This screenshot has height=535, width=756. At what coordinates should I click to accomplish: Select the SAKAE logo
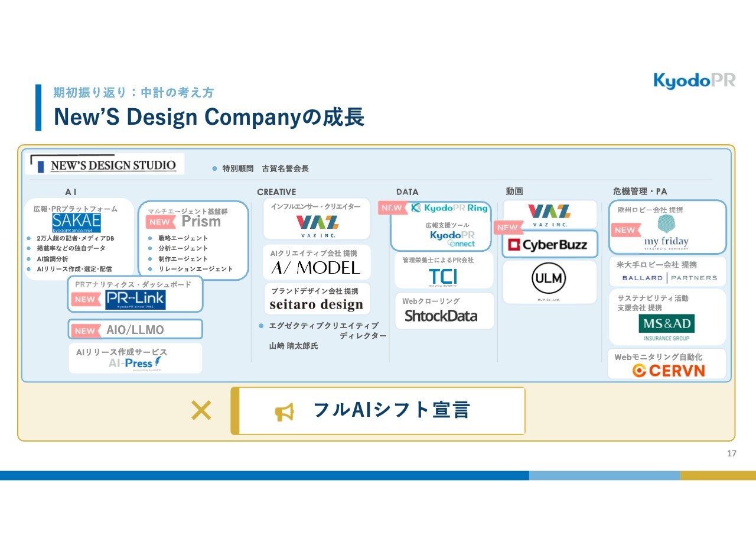tap(76, 223)
